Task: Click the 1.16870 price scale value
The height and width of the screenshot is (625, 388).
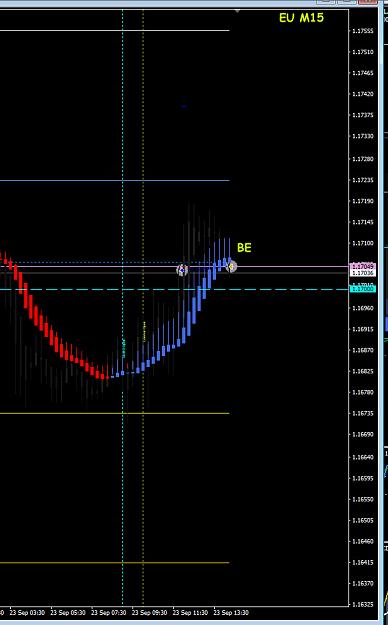Action: [363, 350]
